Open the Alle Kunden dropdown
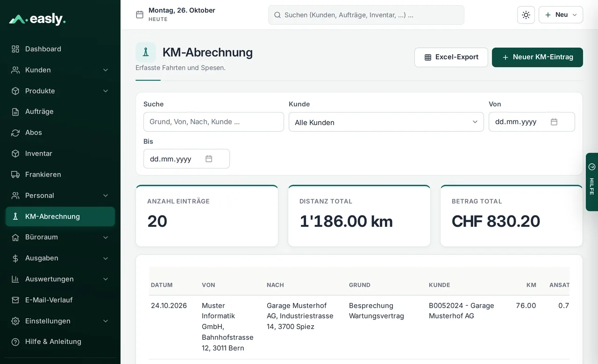 click(386, 122)
